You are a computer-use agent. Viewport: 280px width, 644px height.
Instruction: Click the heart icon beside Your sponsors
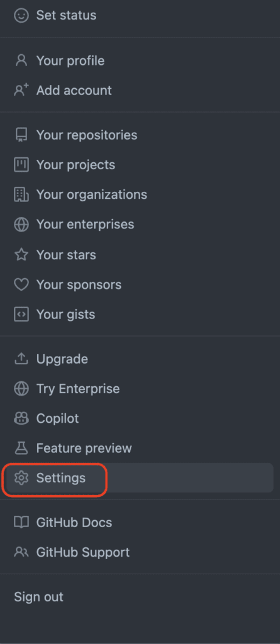(21, 285)
